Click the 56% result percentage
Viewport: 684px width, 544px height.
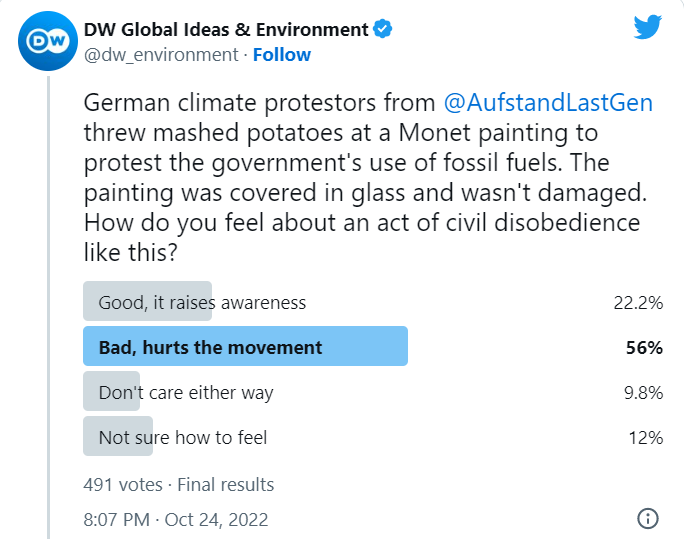645,347
